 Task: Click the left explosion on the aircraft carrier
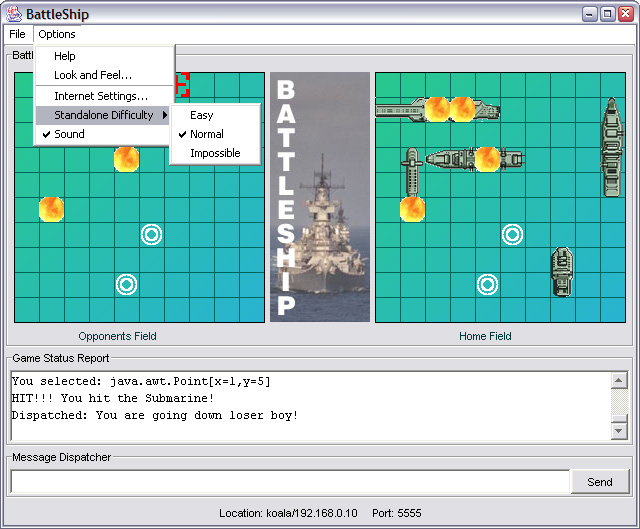point(438,109)
